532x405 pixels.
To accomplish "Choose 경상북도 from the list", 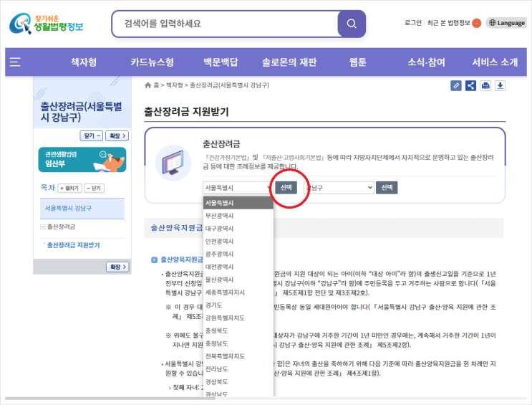I will pyautogui.click(x=238, y=382).
